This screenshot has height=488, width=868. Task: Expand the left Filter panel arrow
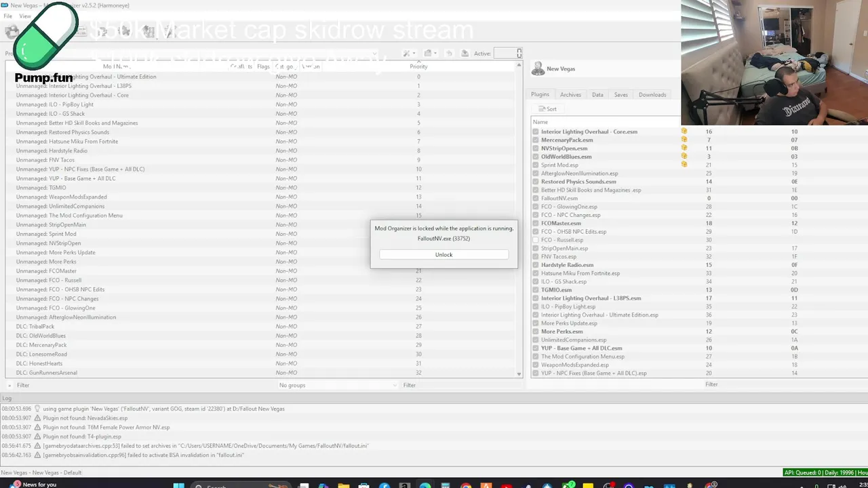[x=9, y=385]
